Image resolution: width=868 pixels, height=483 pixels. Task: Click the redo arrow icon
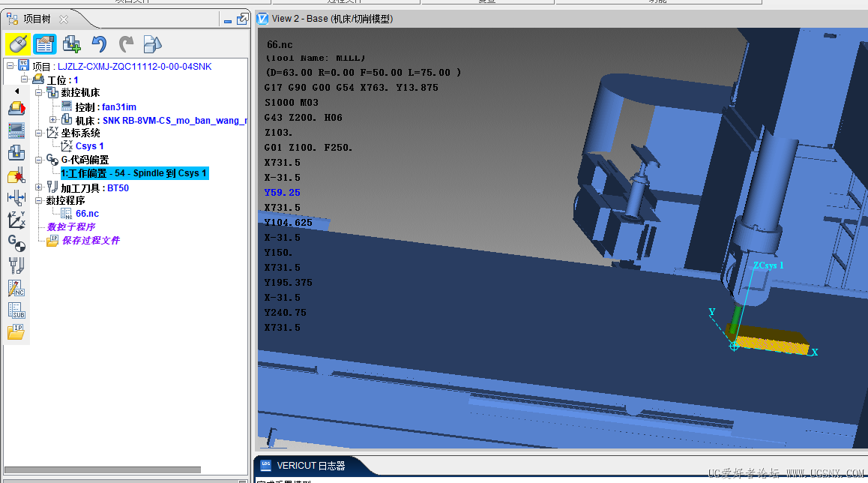pyautogui.click(x=126, y=43)
